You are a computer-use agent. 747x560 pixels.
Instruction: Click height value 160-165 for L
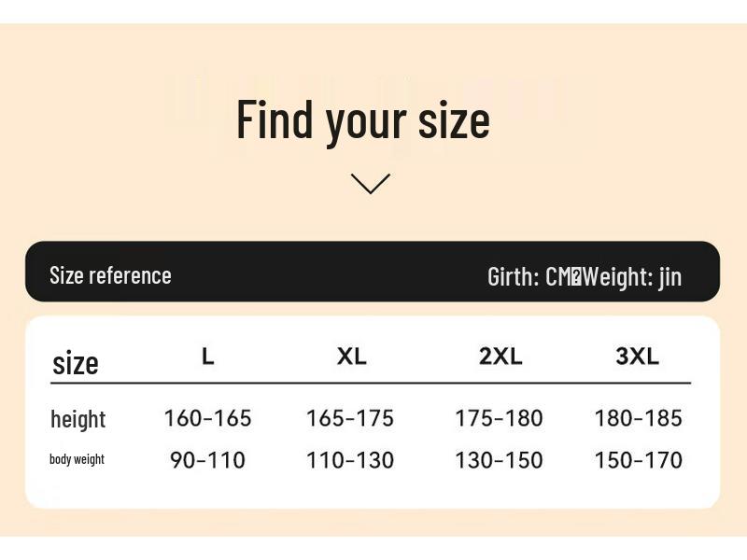pos(207,418)
